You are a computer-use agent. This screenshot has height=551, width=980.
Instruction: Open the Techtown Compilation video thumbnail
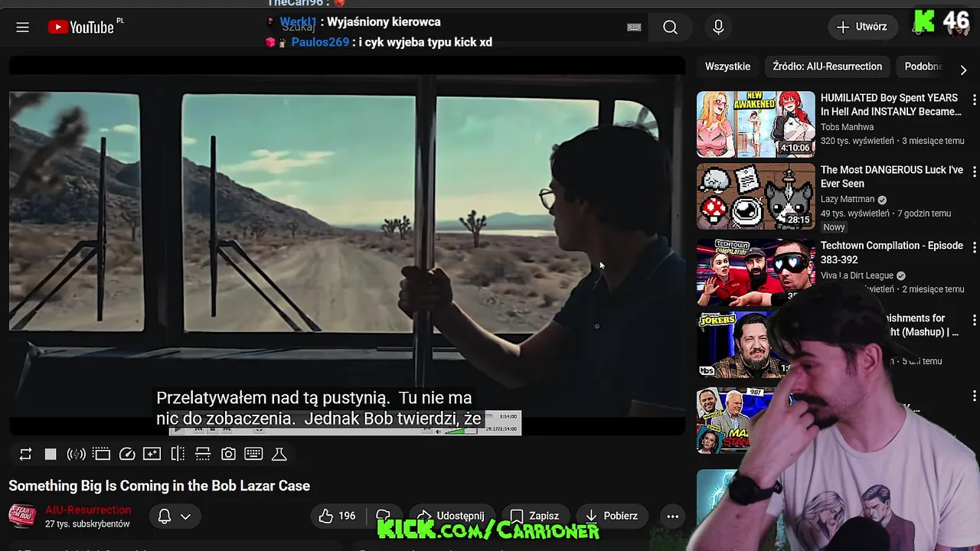tap(756, 272)
